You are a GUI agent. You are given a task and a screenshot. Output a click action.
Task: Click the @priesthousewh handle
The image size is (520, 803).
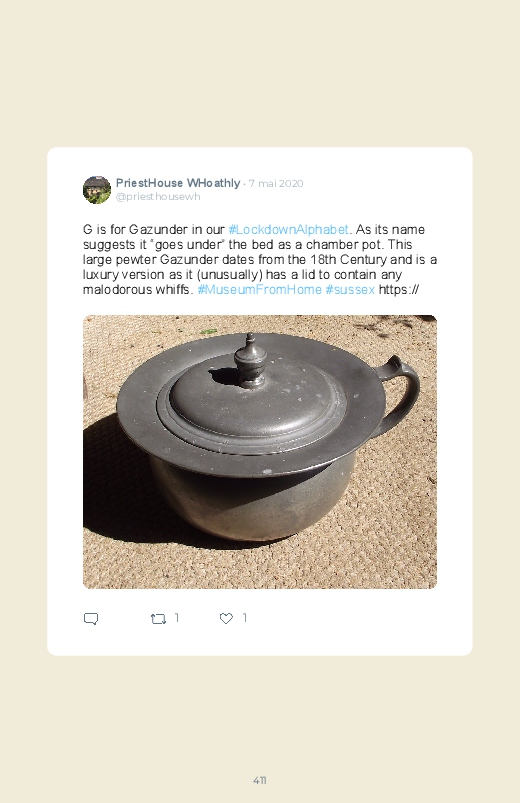coord(158,197)
